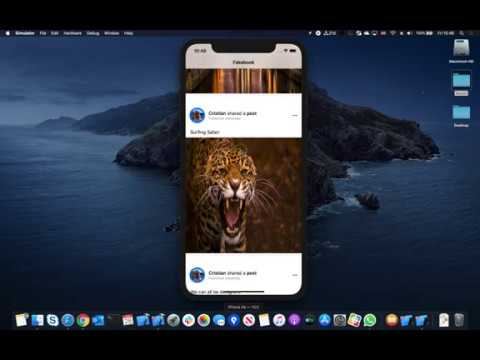Tap the profile avatar below the jaguar photo

point(197,275)
